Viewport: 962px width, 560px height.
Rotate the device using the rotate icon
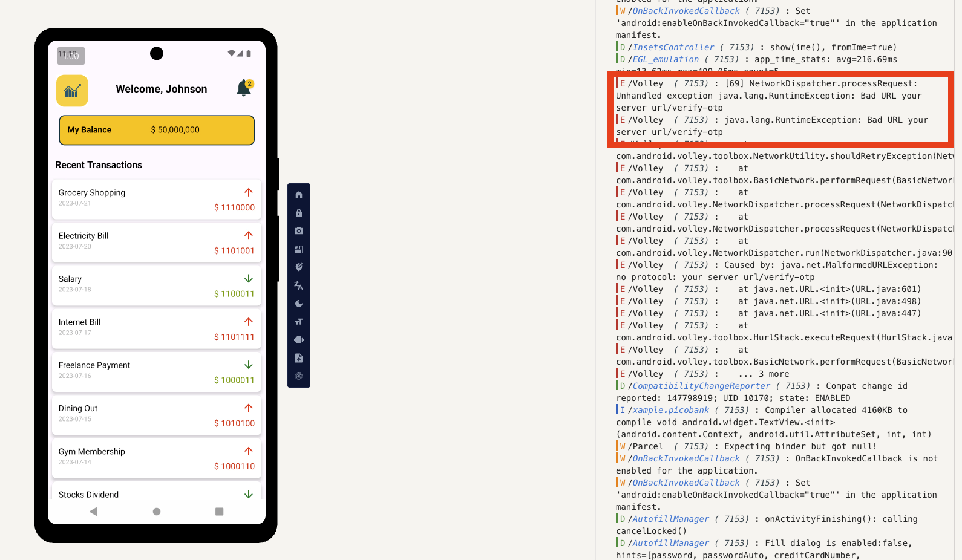pyautogui.click(x=299, y=249)
